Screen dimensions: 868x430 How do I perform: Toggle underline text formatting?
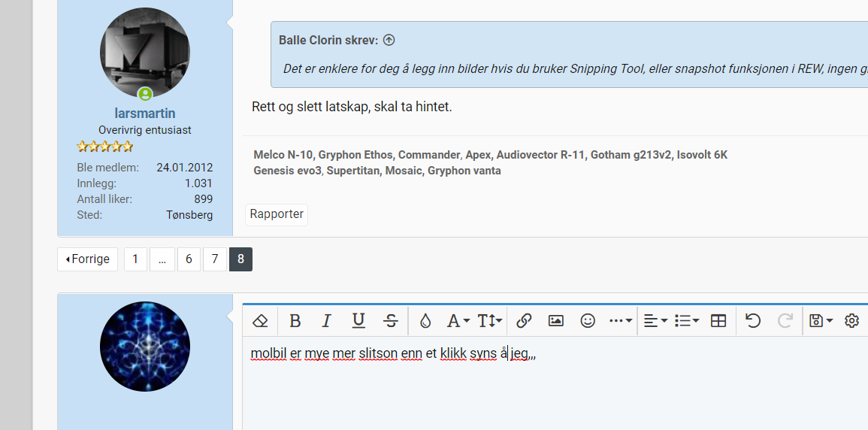358,320
